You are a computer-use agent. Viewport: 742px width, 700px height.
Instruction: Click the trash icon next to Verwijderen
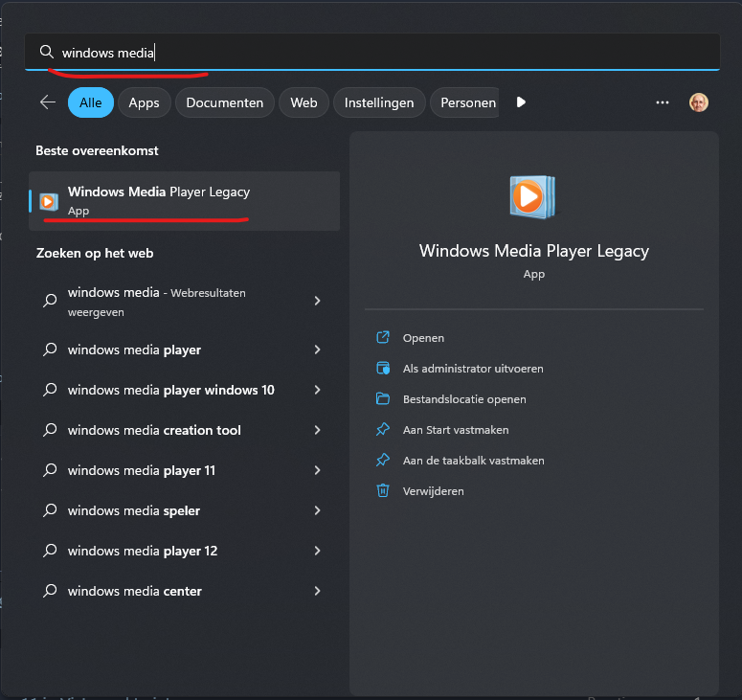point(383,491)
